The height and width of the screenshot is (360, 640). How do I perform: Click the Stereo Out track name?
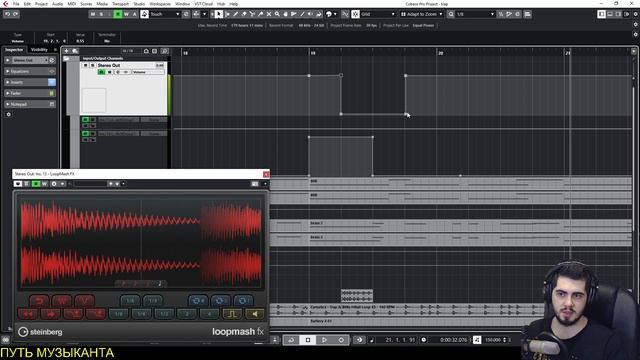coord(109,65)
